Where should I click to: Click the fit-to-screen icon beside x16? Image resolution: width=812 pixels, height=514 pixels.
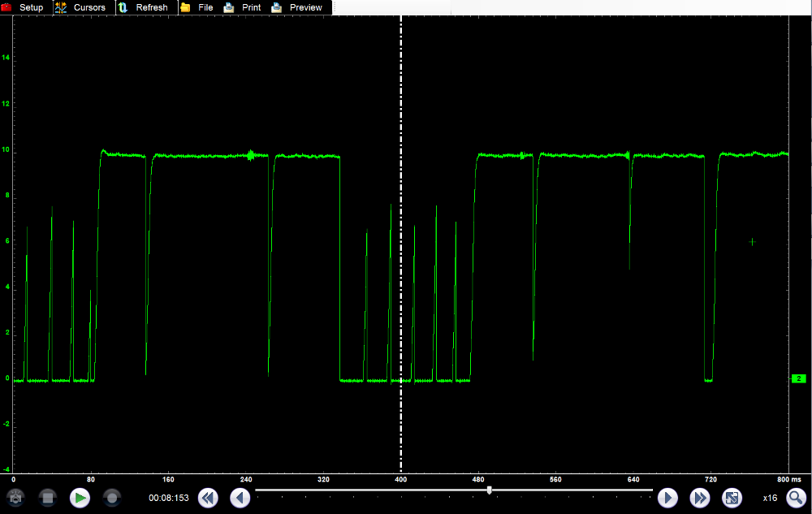pos(732,498)
